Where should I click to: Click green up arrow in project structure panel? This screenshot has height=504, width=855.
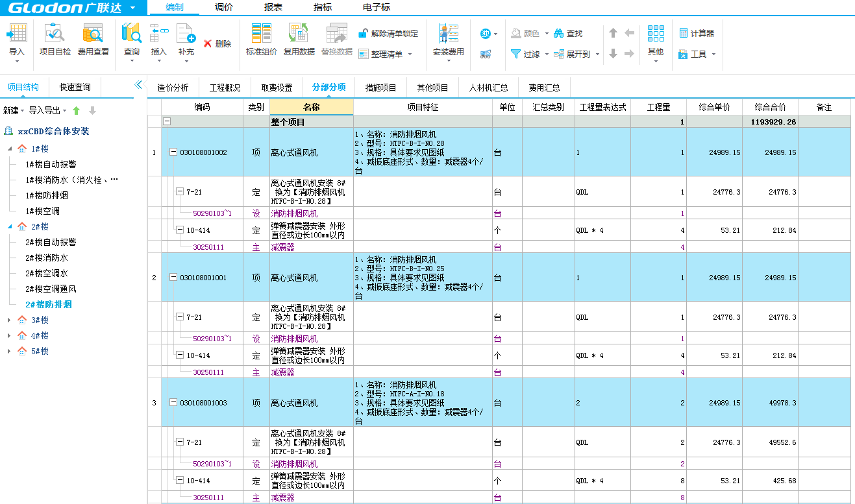click(77, 111)
